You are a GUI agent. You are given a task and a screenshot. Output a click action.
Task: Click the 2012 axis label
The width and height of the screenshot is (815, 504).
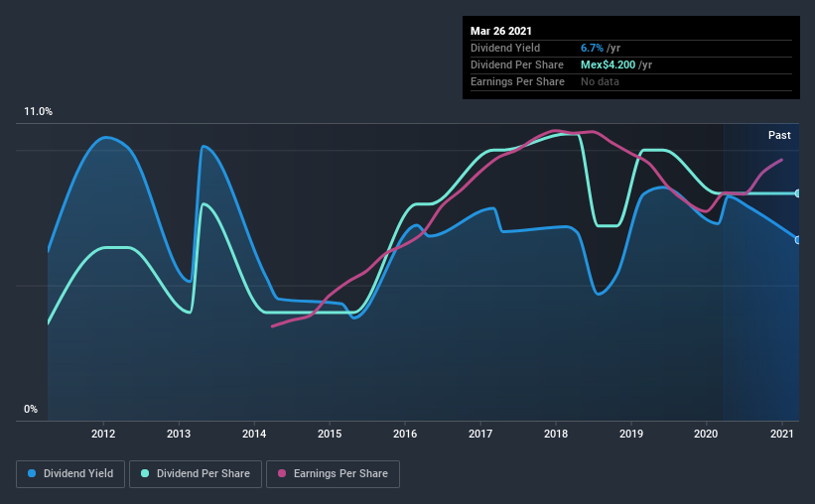click(103, 434)
